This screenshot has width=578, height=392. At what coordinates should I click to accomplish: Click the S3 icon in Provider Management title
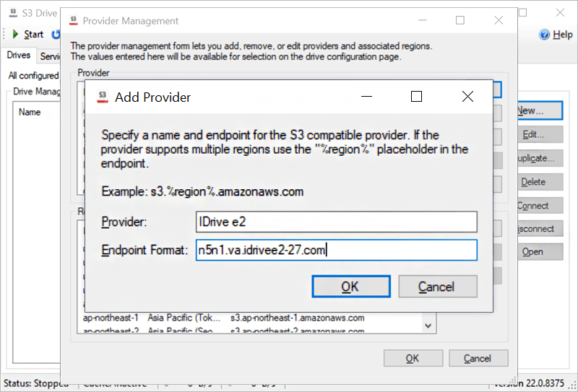[74, 20]
